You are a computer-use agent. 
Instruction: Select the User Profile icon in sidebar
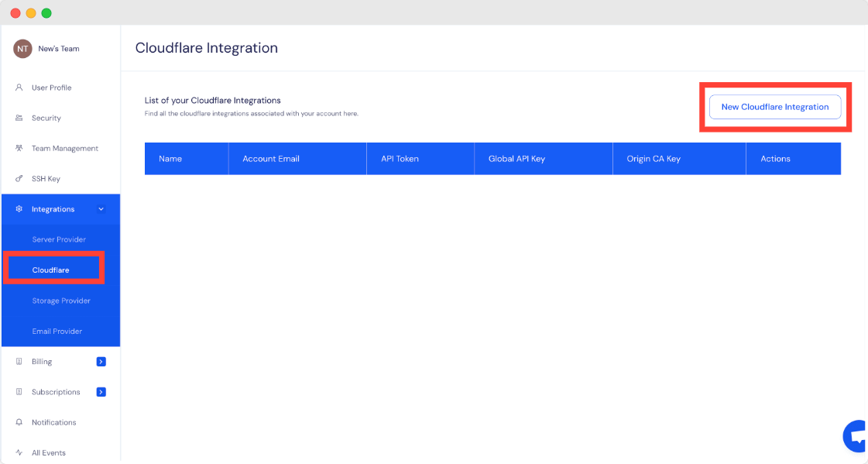(x=18, y=88)
